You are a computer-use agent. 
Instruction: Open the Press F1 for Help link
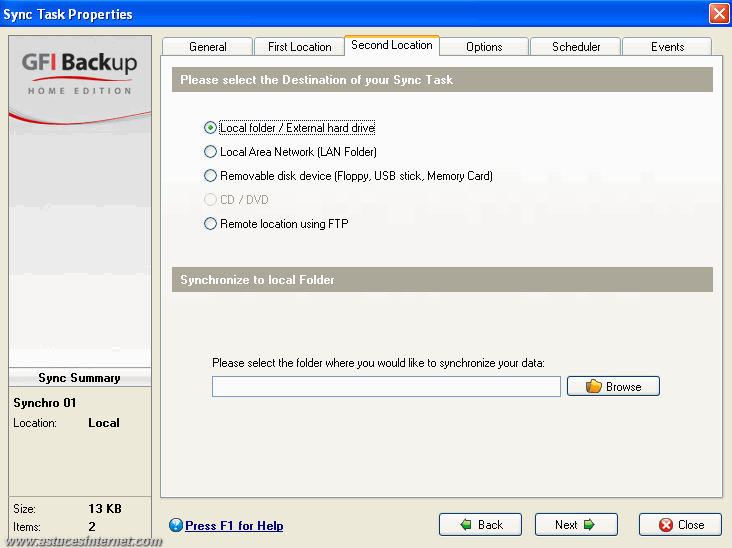pyautogui.click(x=234, y=526)
